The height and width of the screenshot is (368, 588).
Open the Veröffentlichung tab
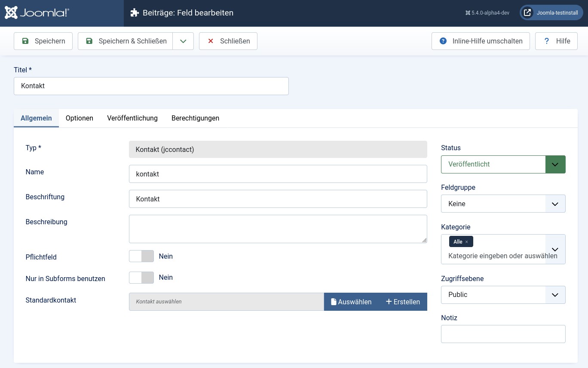pyautogui.click(x=132, y=118)
